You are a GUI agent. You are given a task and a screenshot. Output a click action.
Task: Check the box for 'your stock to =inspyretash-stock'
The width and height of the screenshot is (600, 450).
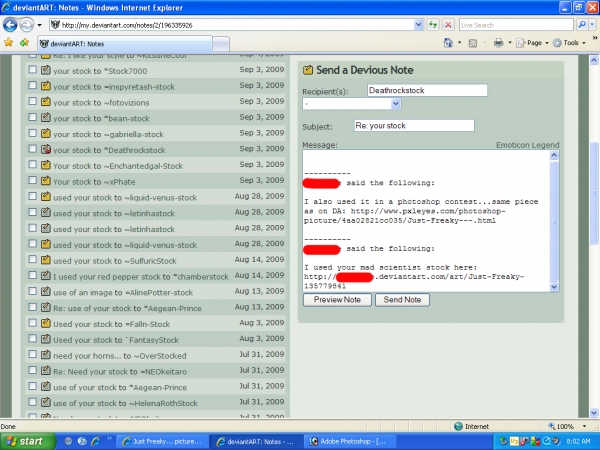coord(33,85)
